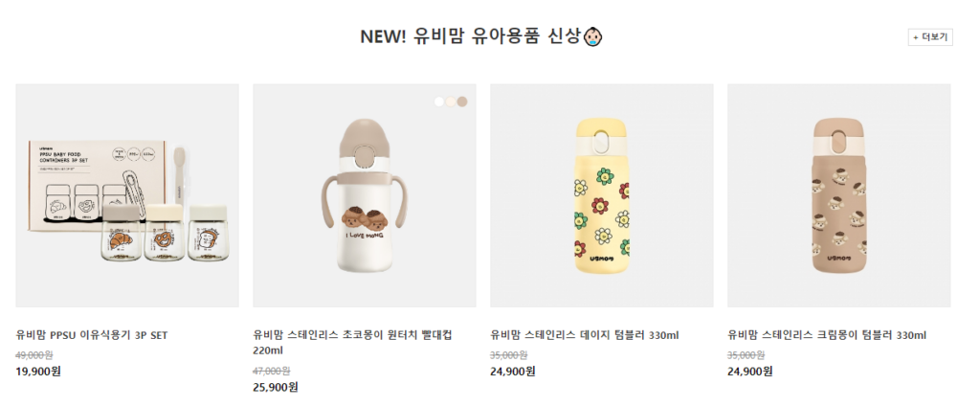
Task: Pick the brown color swatch
Action: tap(462, 102)
